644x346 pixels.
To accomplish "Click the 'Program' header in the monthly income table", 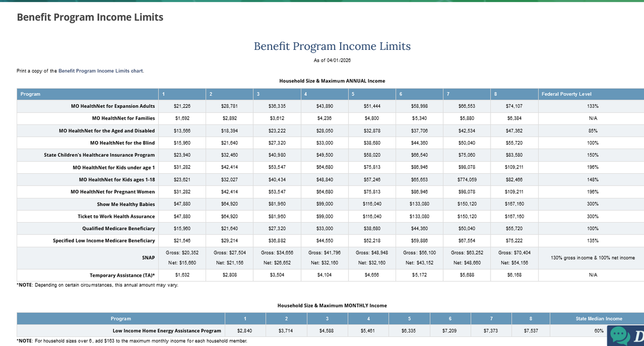I will [120, 319].
